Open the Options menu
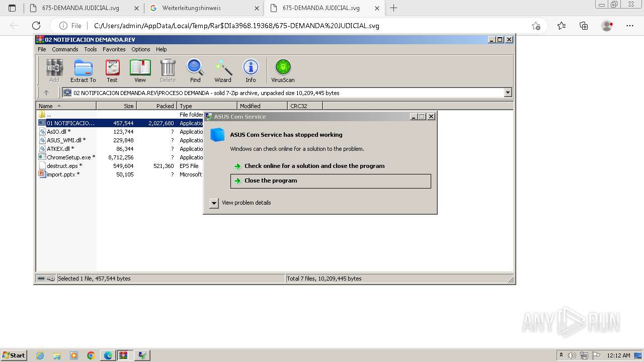The image size is (644, 362). (141, 49)
